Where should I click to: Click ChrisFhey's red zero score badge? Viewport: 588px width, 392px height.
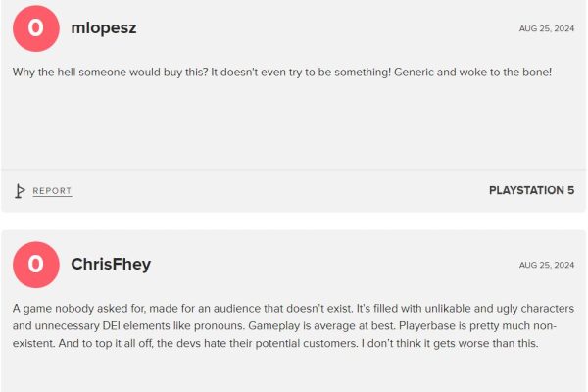tap(36, 265)
